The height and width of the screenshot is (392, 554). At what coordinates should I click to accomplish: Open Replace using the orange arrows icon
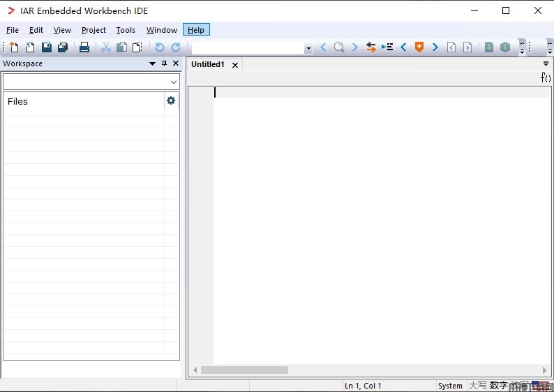click(371, 47)
